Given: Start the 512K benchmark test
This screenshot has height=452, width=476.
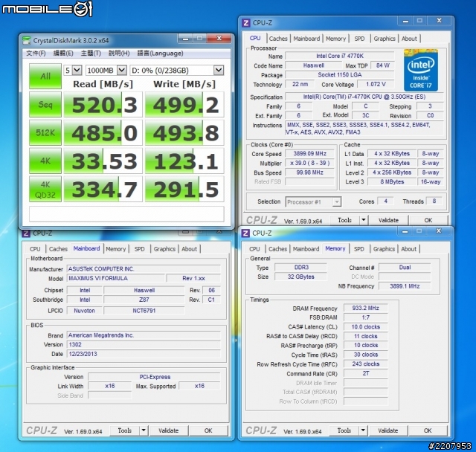Looking at the screenshot, I should pyautogui.click(x=45, y=132).
